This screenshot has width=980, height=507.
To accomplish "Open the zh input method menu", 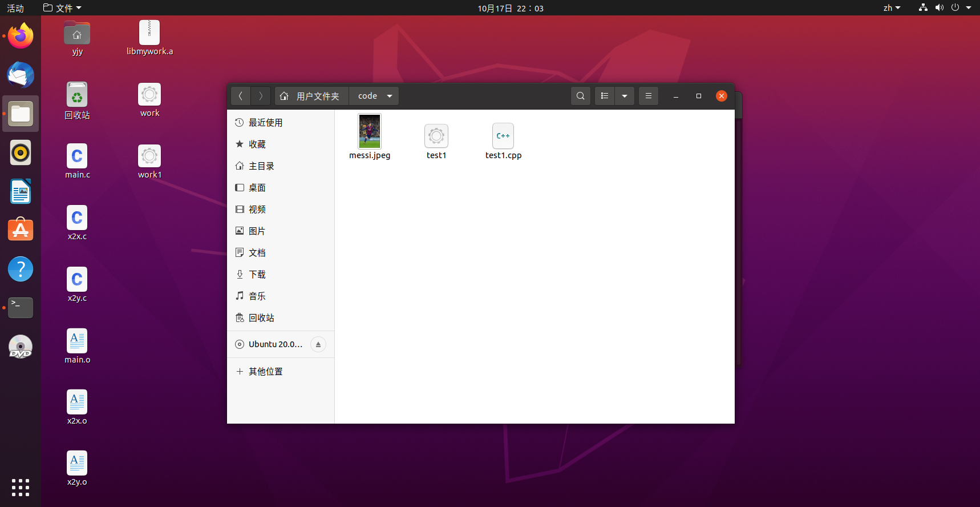I will (892, 8).
